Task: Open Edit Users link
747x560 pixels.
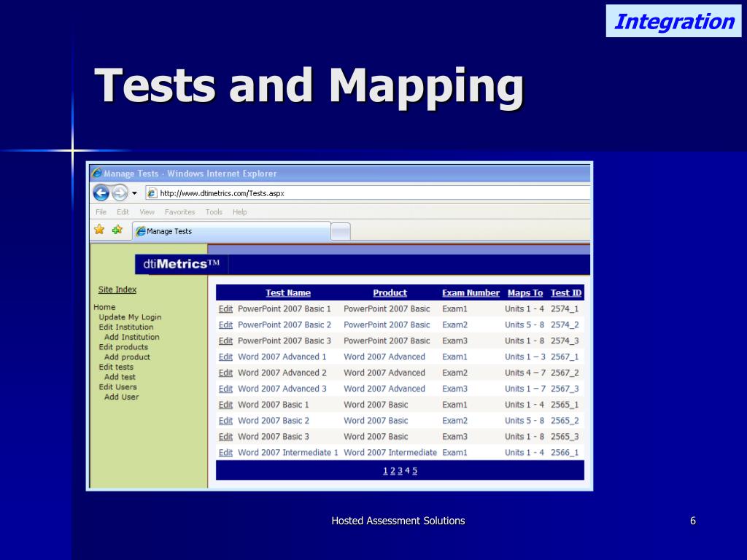Action: point(117,387)
